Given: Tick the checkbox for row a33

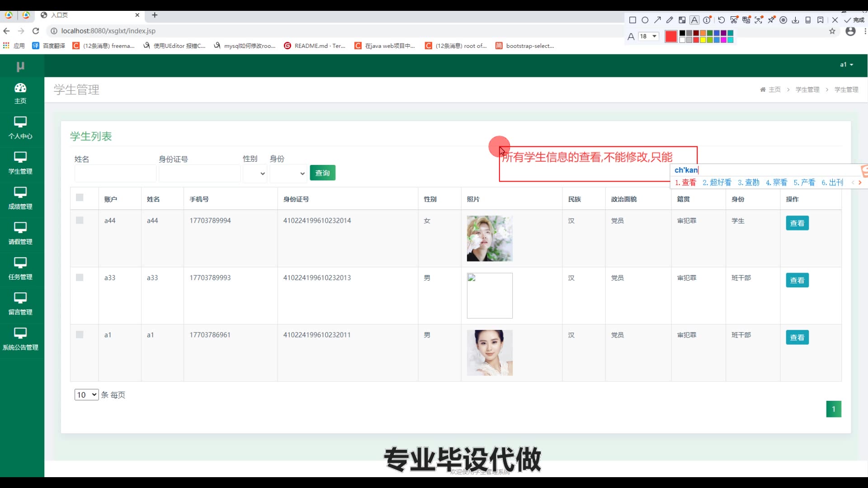Looking at the screenshot, I should coord(80,277).
